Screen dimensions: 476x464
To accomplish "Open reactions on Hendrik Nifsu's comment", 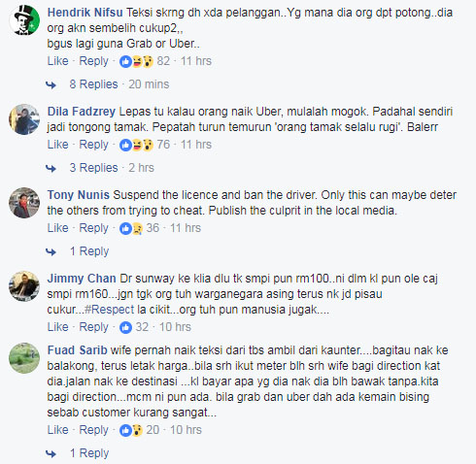I will tap(136, 61).
